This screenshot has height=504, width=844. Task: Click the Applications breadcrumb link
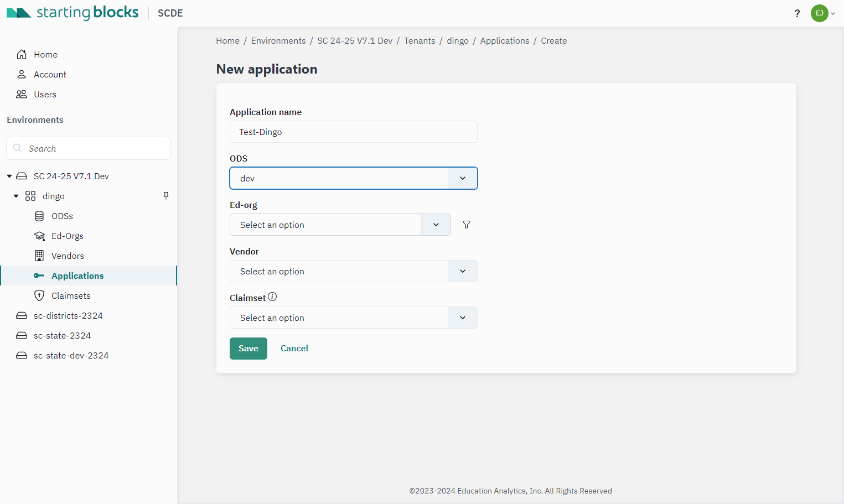(x=505, y=40)
